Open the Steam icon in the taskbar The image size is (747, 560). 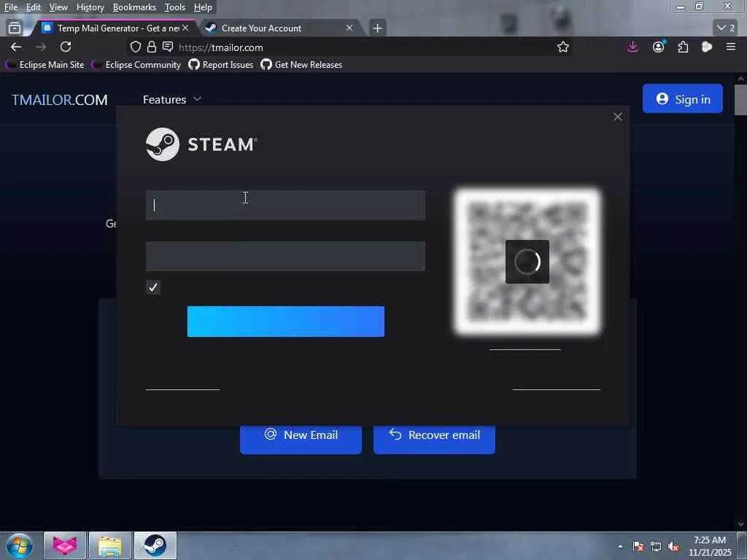[155, 545]
